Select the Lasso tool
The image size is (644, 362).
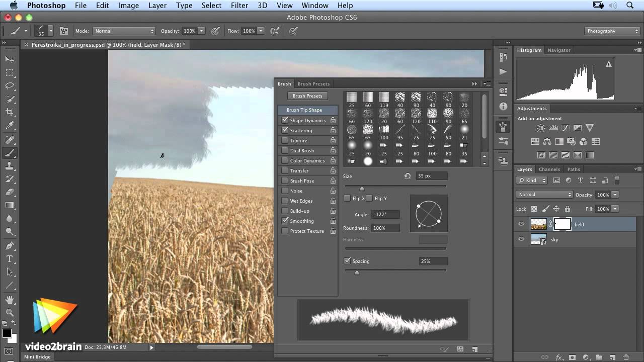tap(10, 86)
